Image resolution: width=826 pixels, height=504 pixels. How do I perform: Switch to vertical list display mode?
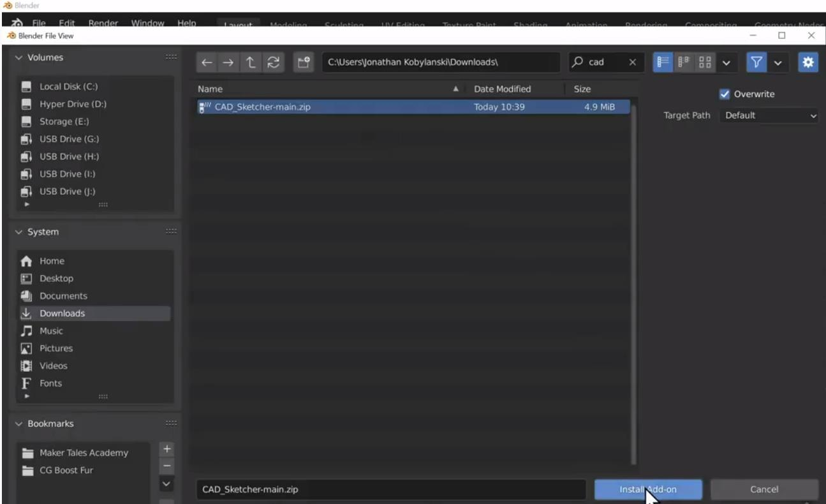tap(664, 63)
